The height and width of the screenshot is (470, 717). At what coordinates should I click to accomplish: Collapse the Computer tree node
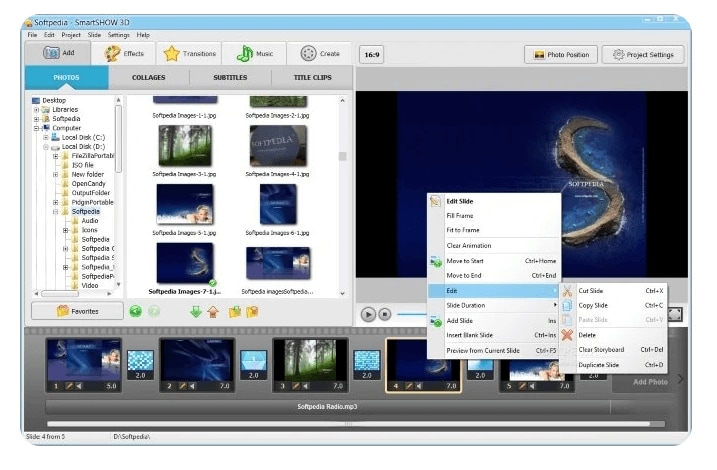(37, 128)
